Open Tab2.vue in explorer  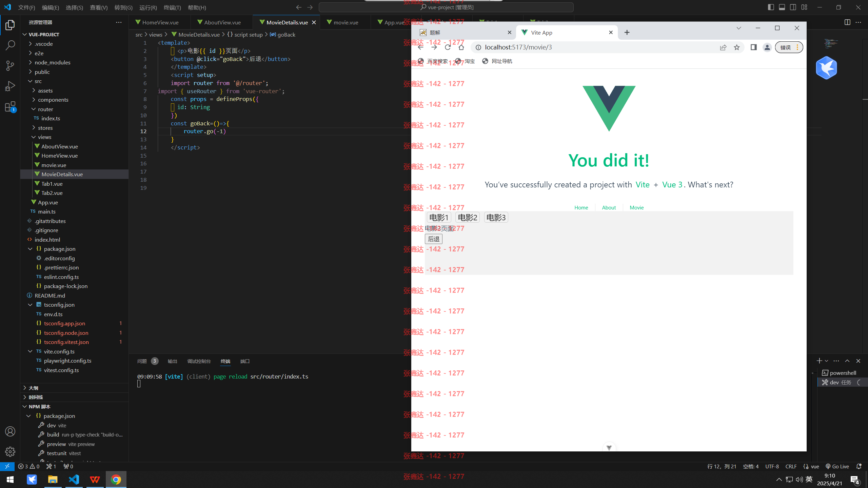coord(75,193)
